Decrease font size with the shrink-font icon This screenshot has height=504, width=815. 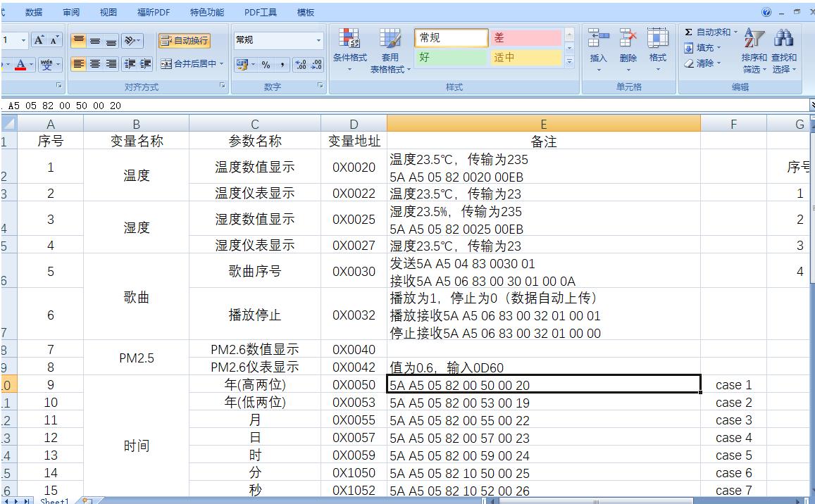point(54,40)
